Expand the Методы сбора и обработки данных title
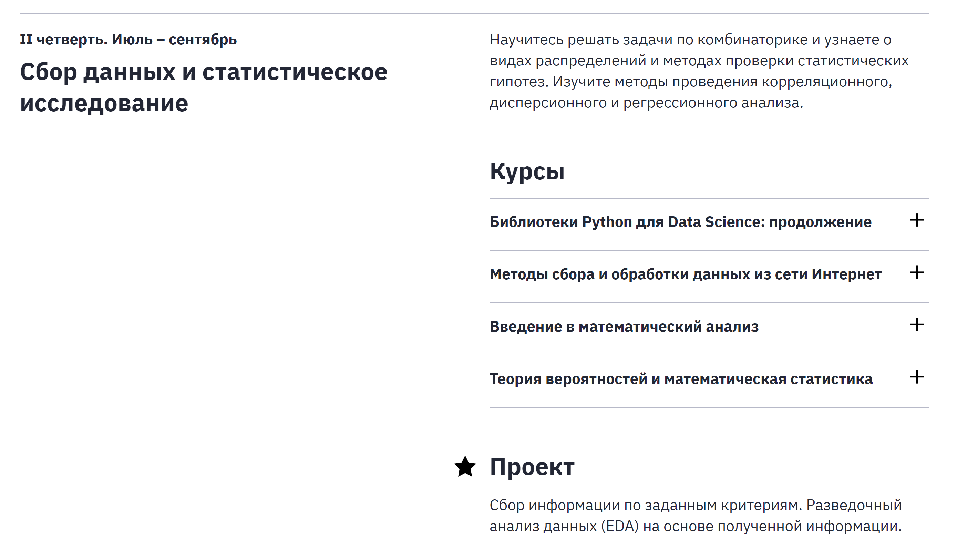Image resolution: width=957 pixels, height=560 pixels. 685,274
